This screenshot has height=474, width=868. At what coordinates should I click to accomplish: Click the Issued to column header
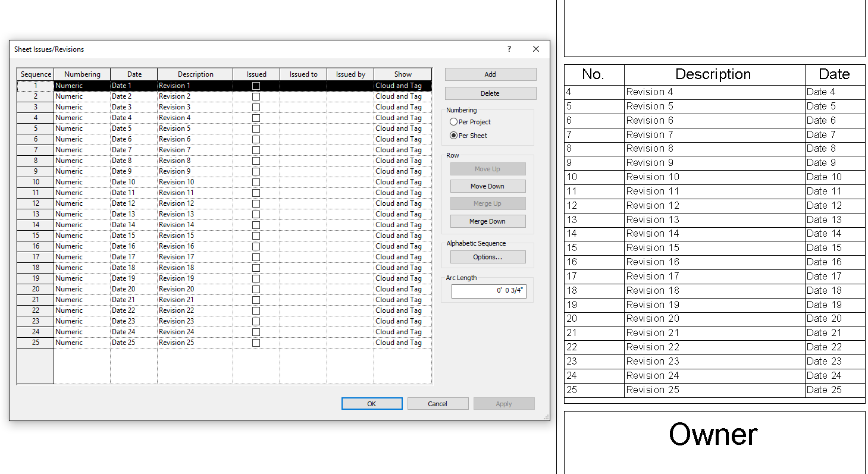(x=303, y=74)
